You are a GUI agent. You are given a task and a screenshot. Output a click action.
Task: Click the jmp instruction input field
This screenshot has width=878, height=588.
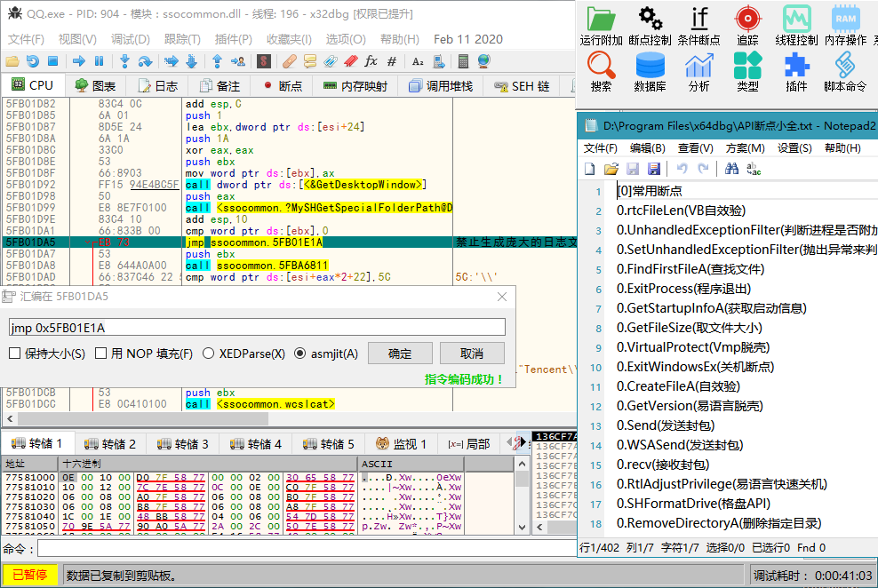tap(256, 327)
